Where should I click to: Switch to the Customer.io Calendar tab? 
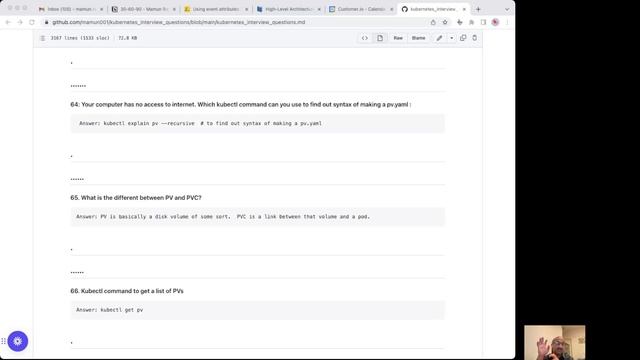(x=360, y=9)
